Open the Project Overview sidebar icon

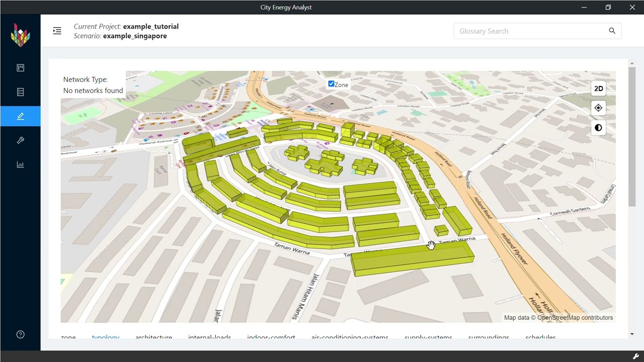20,68
